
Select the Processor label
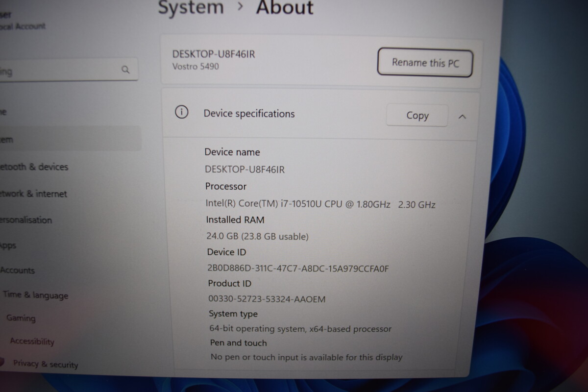[x=226, y=186]
